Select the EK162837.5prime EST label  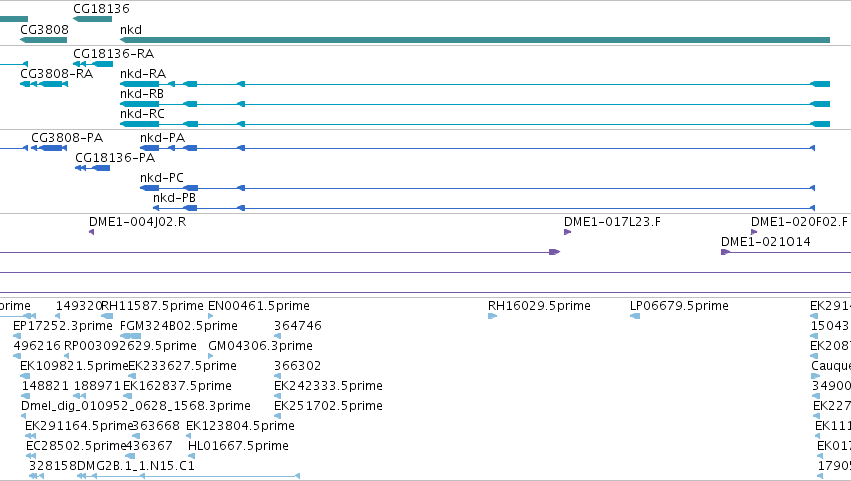177,387
